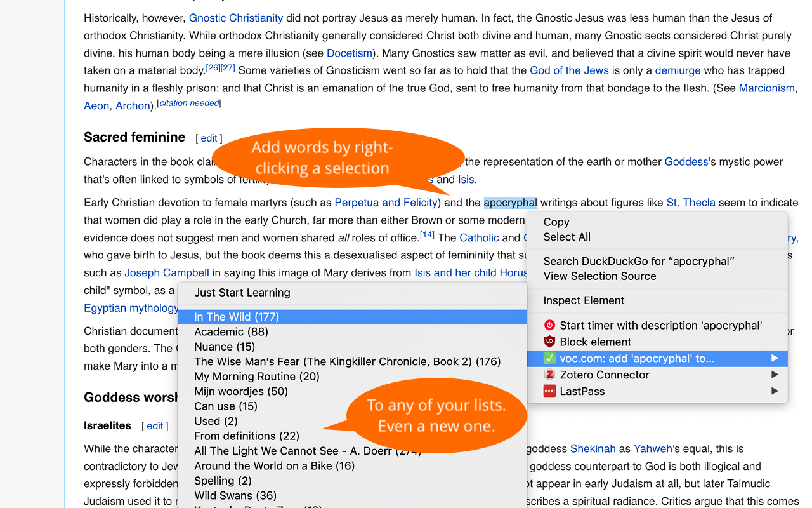The image size is (812, 508).
Task: Select Inspect Element menu entry
Action: point(657,300)
